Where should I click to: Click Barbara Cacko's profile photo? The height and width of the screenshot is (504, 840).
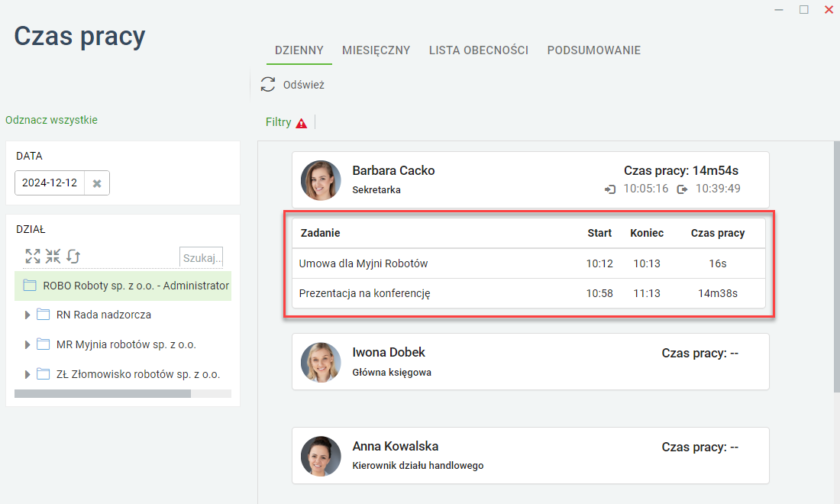[321, 180]
